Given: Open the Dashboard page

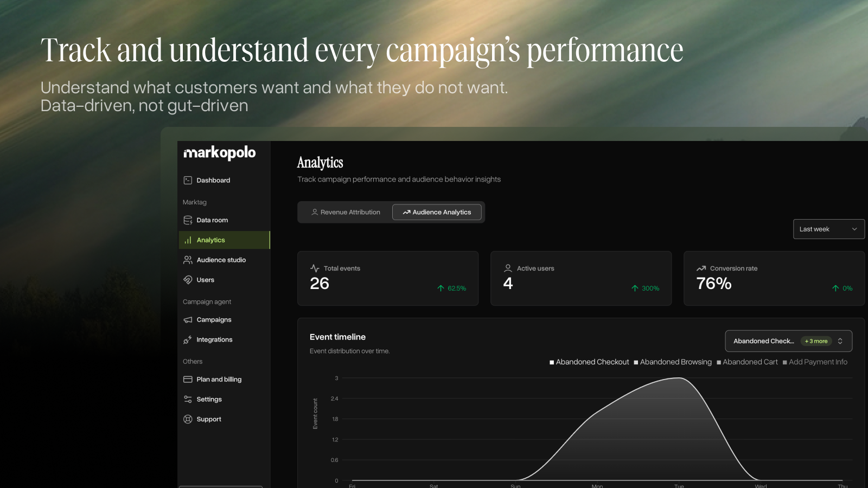Looking at the screenshot, I should [224, 180].
